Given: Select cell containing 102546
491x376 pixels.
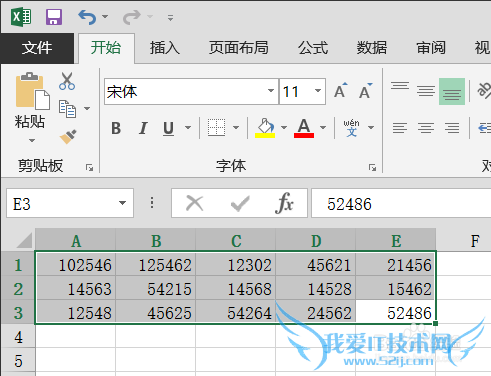Looking at the screenshot, I should [x=76, y=265].
